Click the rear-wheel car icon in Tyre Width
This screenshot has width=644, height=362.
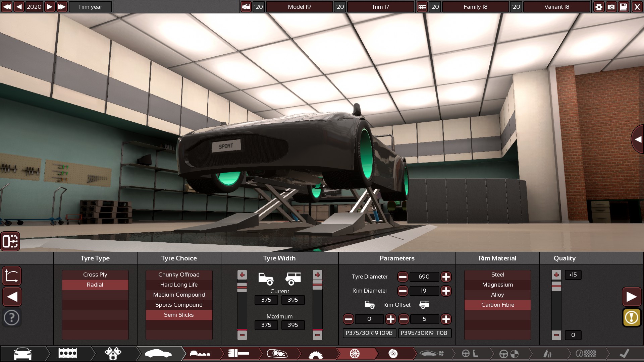293,278
